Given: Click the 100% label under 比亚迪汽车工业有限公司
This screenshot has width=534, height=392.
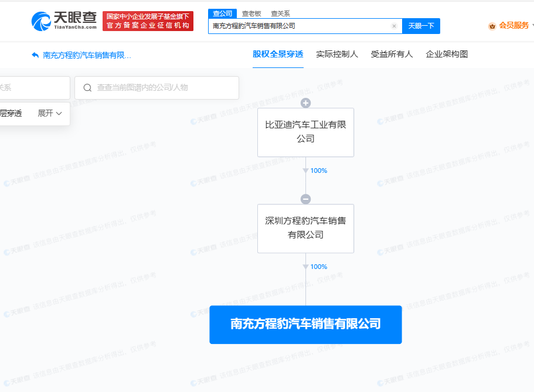Looking at the screenshot, I should click(x=319, y=171).
